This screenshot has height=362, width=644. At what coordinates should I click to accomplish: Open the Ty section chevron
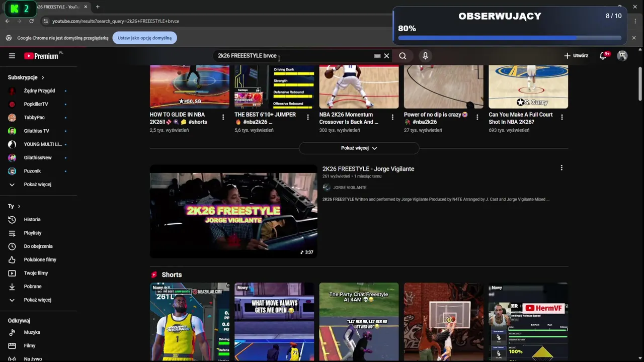pos(19,206)
